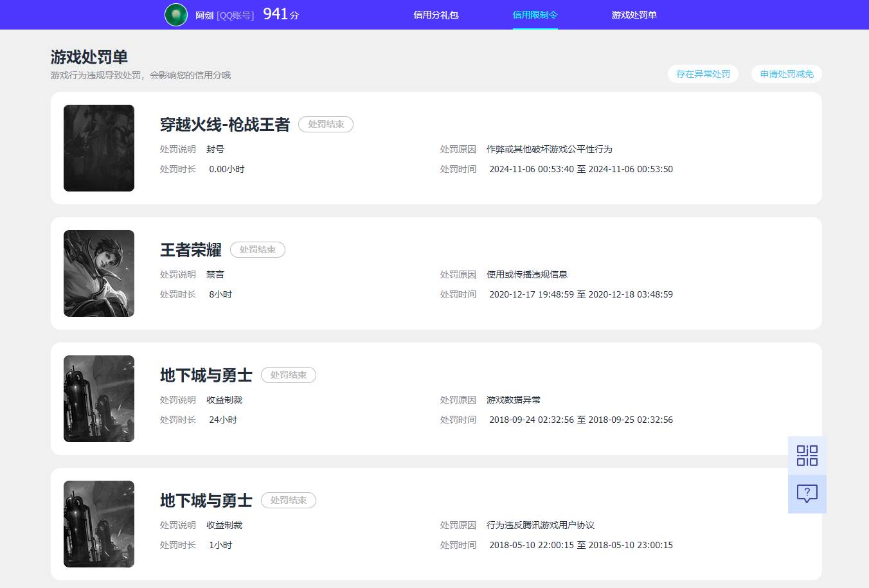Click the bottom 地下城与勇士 thumbnail
The image size is (869, 588).
[98, 524]
